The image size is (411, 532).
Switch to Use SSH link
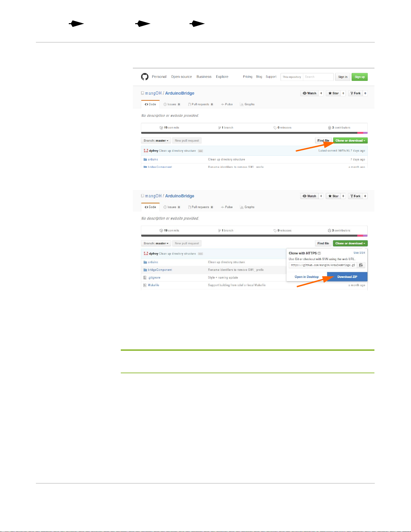(359, 253)
